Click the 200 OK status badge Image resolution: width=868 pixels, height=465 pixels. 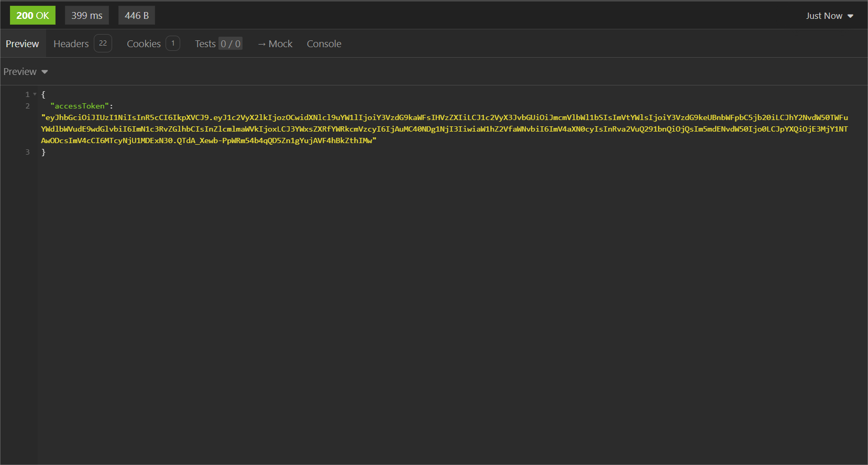32,16
